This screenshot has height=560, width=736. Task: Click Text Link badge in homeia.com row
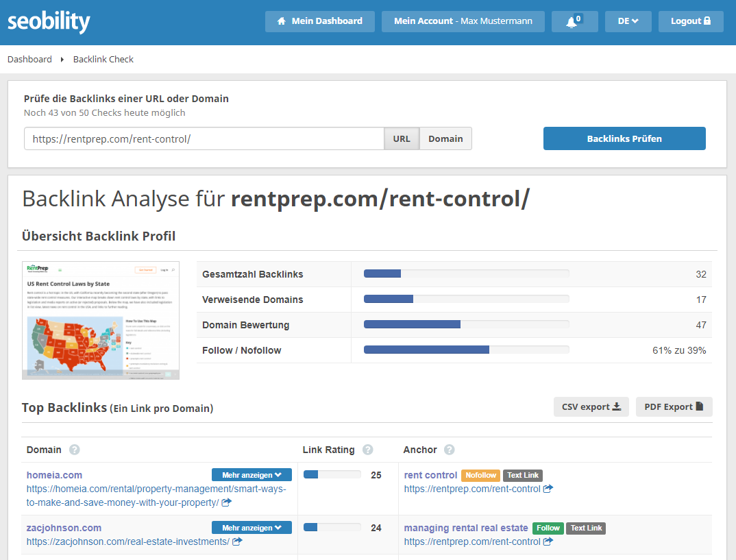(x=523, y=476)
